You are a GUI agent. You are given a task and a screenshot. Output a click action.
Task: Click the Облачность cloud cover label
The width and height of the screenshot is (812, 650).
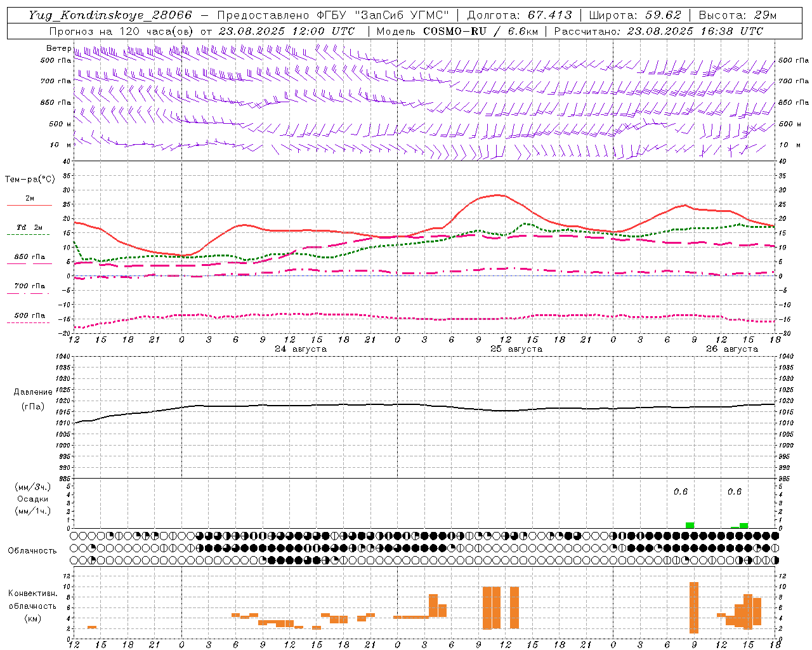tap(32, 551)
